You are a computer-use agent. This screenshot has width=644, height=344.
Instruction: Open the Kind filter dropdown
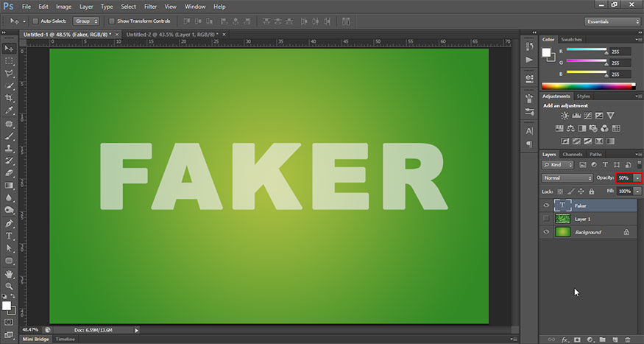557,164
